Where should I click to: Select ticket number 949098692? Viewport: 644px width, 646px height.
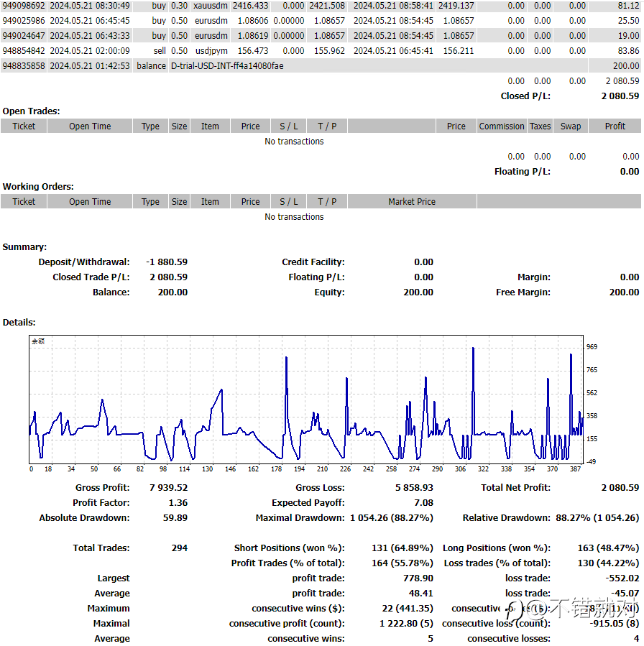click(x=24, y=6)
